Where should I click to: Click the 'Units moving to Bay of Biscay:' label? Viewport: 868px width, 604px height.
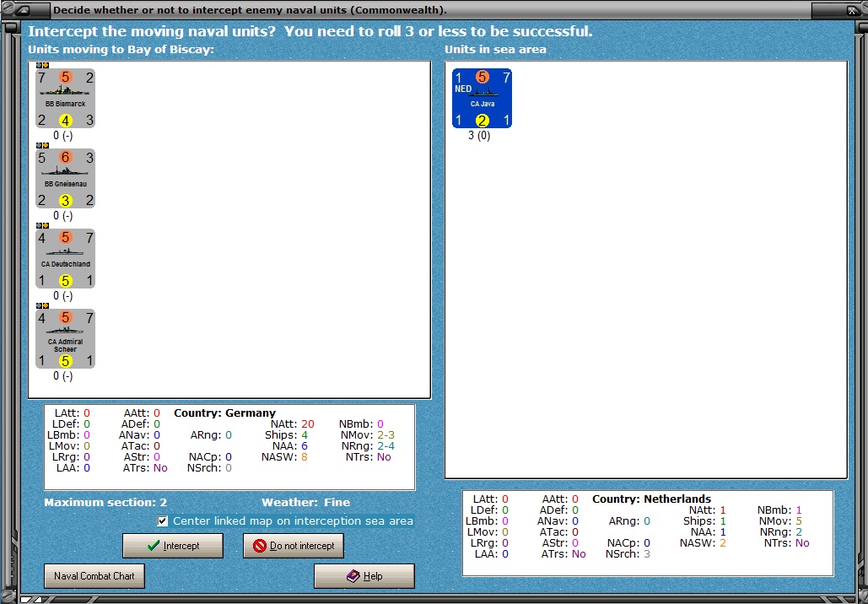coord(121,49)
